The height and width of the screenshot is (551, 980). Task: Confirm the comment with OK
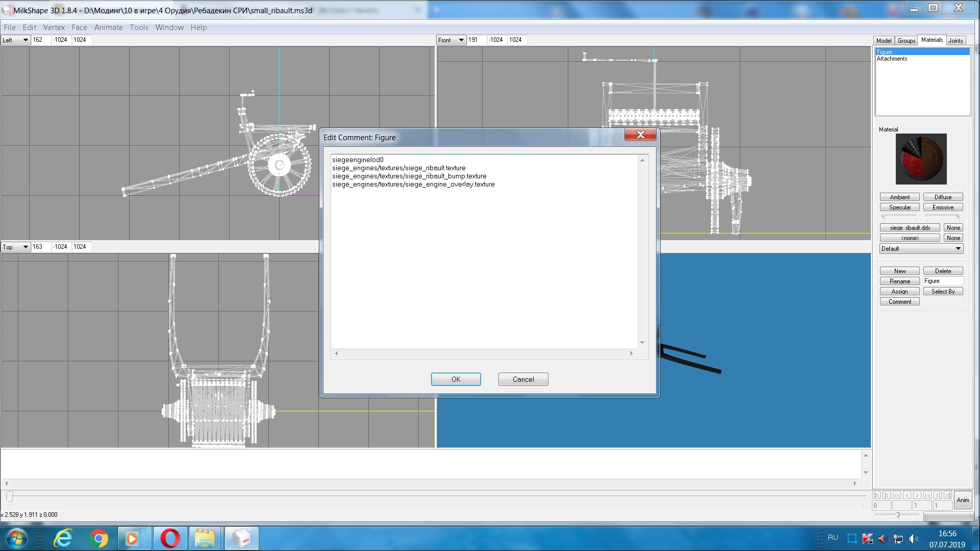click(x=456, y=379)
